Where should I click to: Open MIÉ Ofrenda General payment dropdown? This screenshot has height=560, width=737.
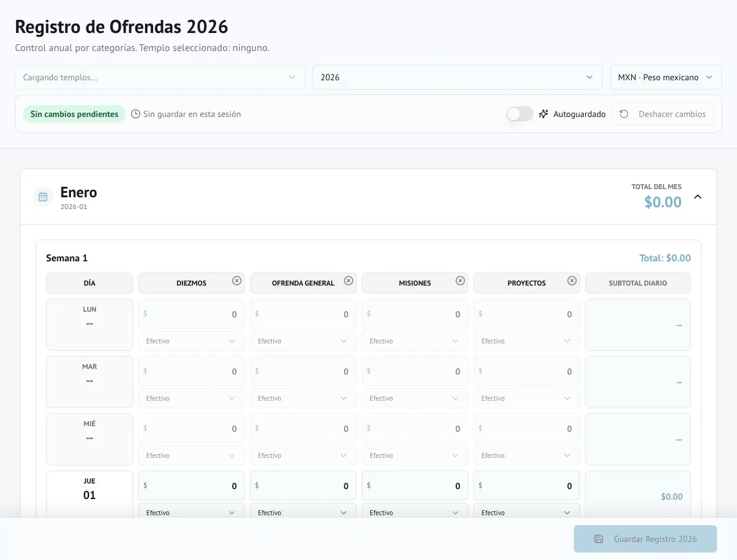pyautogui.click(x=303, y=455)
